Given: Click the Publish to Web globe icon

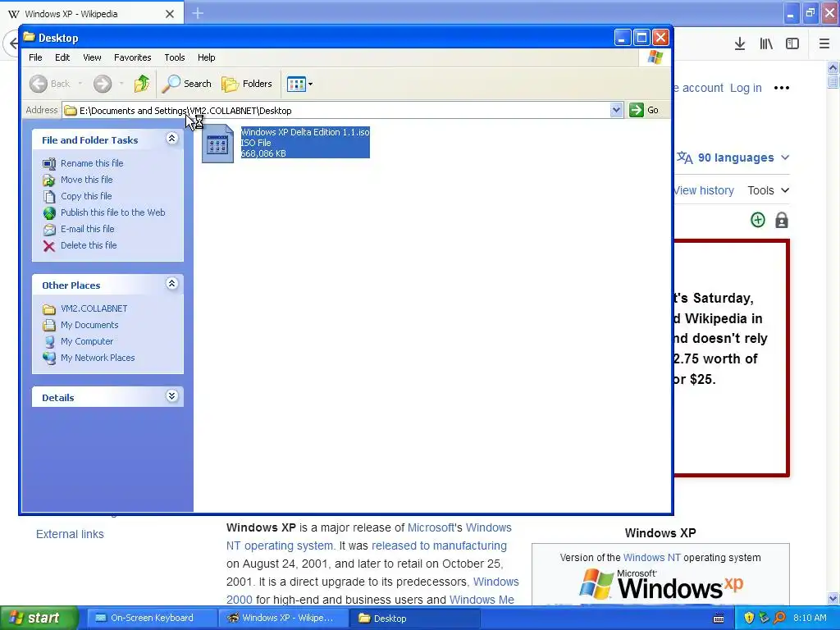Looking at the screenshot, I should point(48,213).
